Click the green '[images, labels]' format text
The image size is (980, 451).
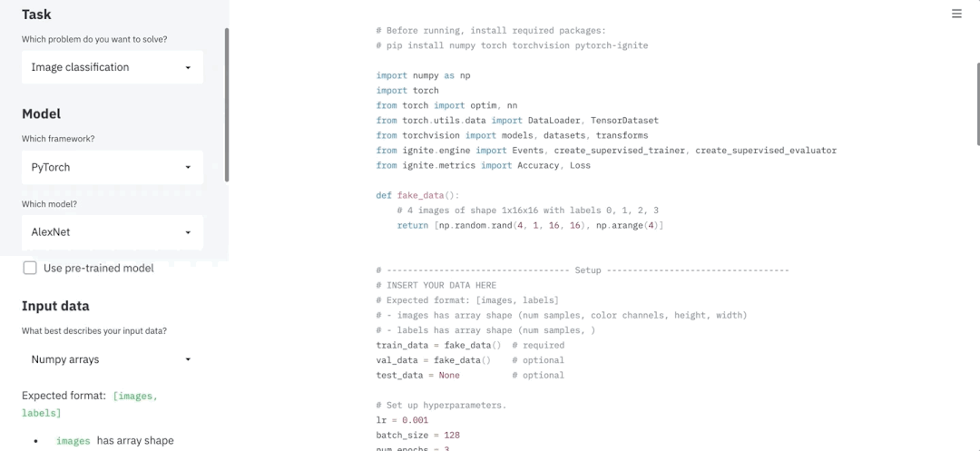[x=89, y=404]
